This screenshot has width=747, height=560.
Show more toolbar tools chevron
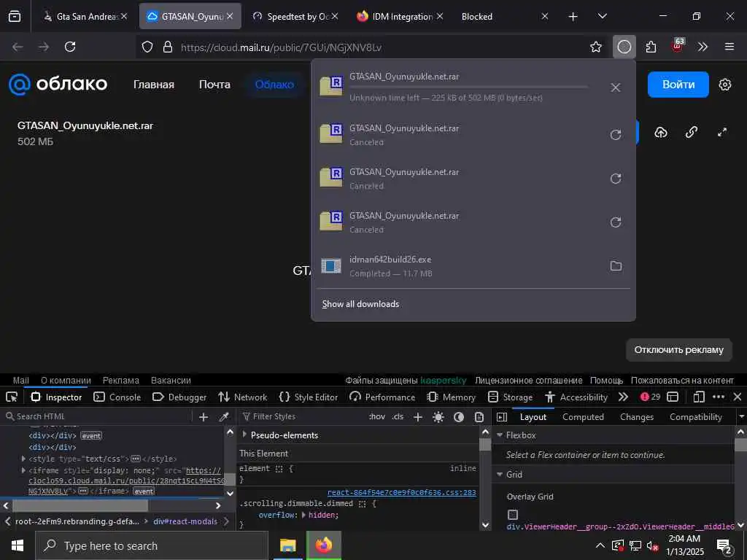tap(703, 47)
